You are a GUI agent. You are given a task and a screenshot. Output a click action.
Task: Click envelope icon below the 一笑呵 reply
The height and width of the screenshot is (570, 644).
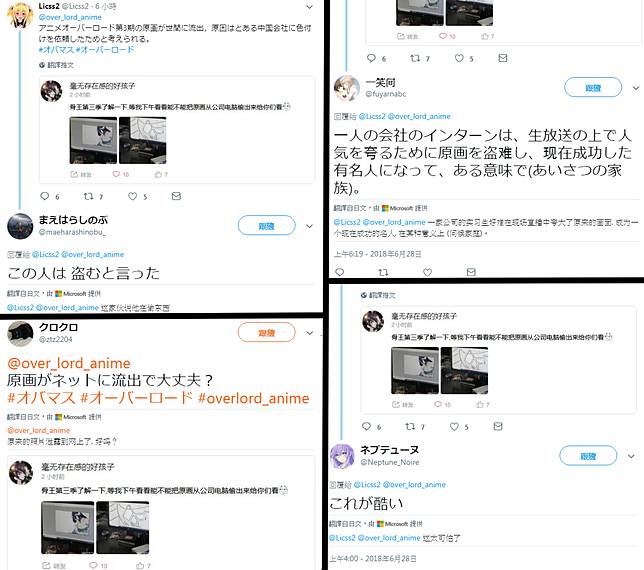(x=471, y=272)
